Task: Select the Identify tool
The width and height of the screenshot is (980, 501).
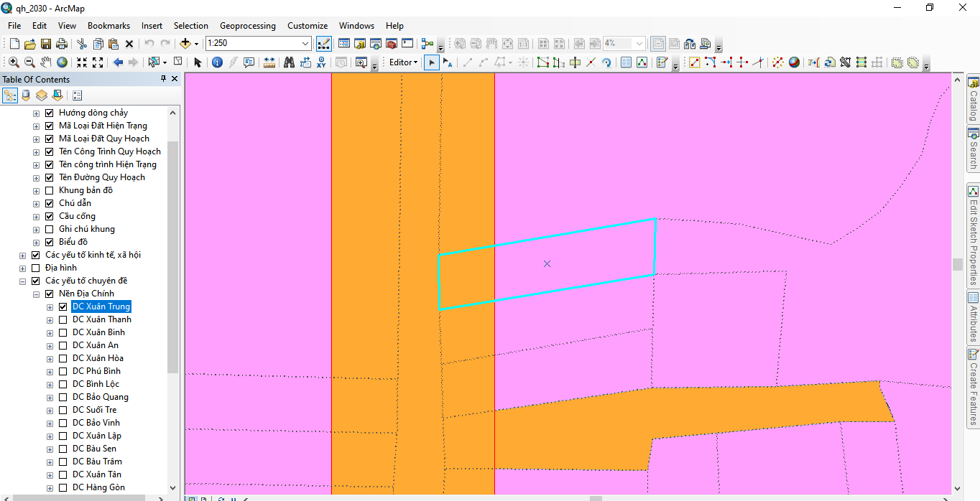Action: [x=217, y=62]
